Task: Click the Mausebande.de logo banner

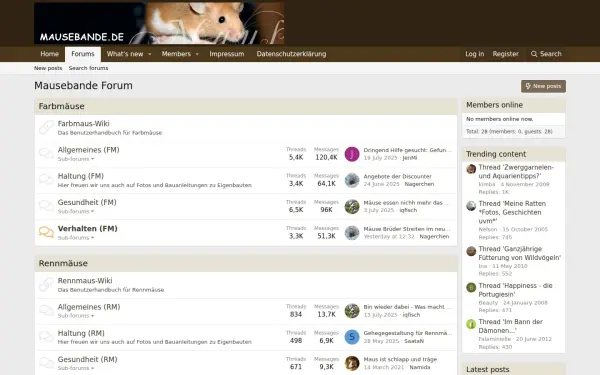Action: [x=159, y=23]
